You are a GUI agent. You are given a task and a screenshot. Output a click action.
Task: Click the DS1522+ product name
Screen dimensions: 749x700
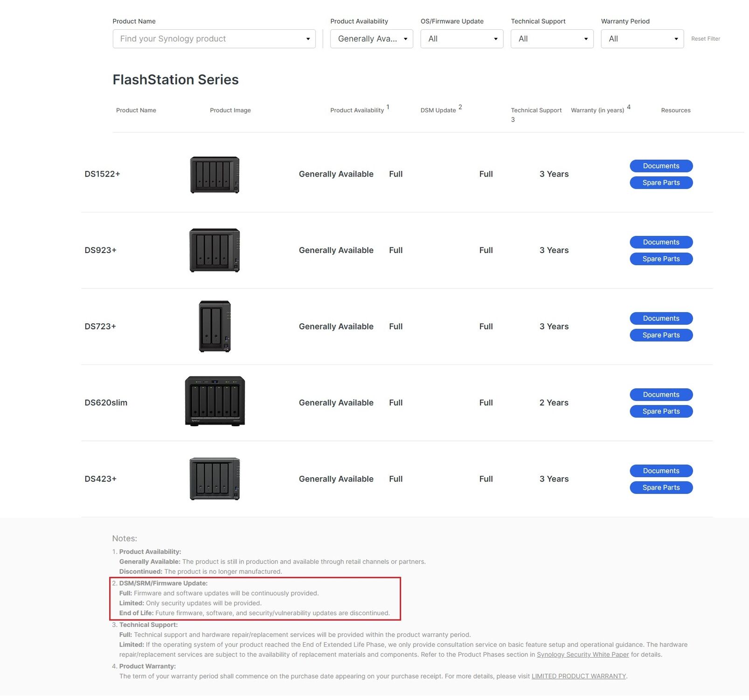tap(102, 174)
